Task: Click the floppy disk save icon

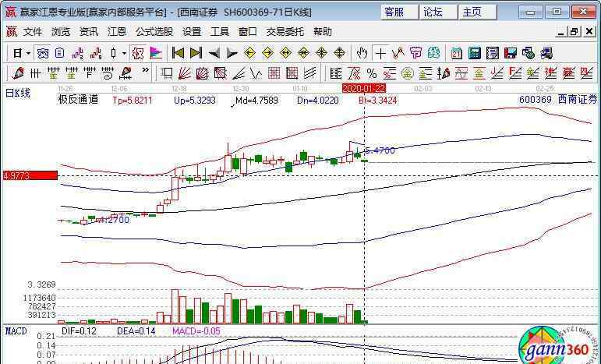Action: 511,53
